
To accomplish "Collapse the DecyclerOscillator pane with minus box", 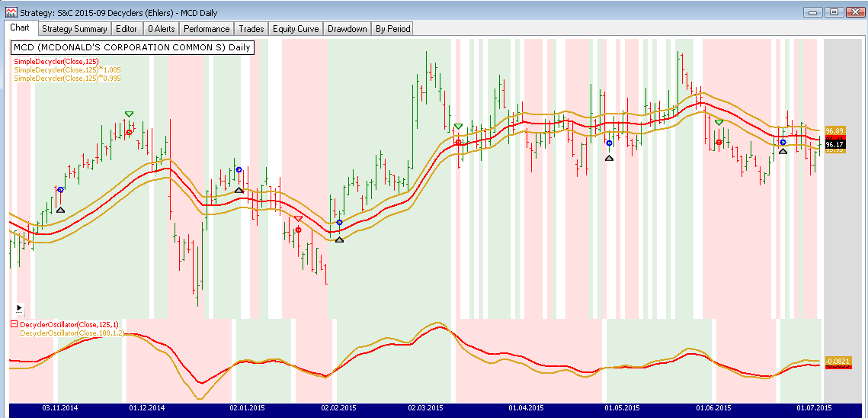I will 14,325.
